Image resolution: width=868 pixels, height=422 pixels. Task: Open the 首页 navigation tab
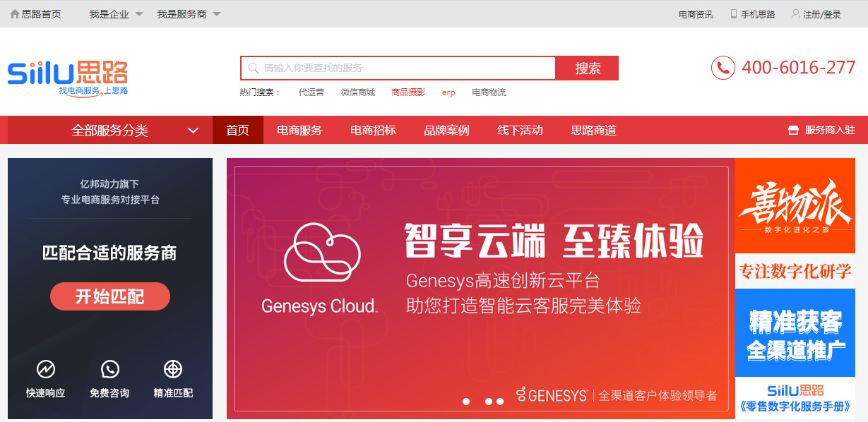238,130
